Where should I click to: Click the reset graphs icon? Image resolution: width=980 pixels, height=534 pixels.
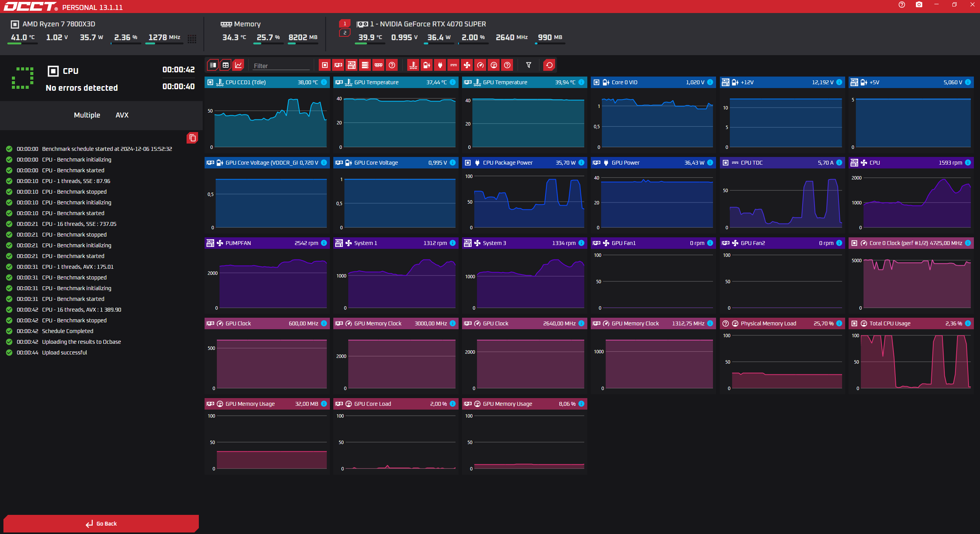549,65
